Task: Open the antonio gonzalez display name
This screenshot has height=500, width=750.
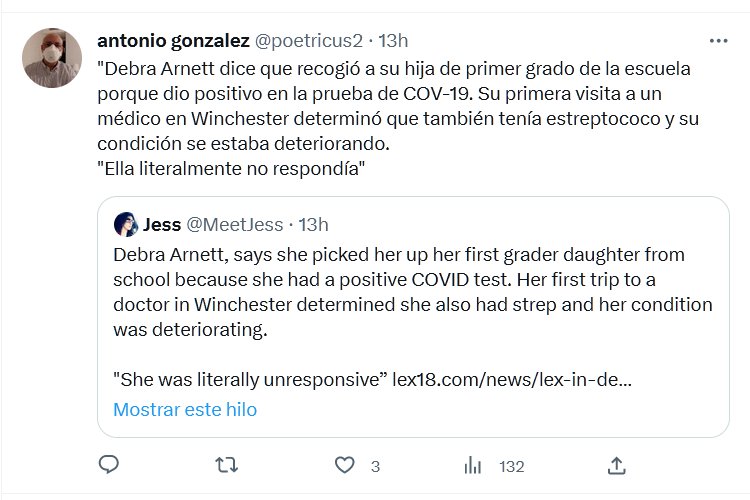Action: click(172, 41)
